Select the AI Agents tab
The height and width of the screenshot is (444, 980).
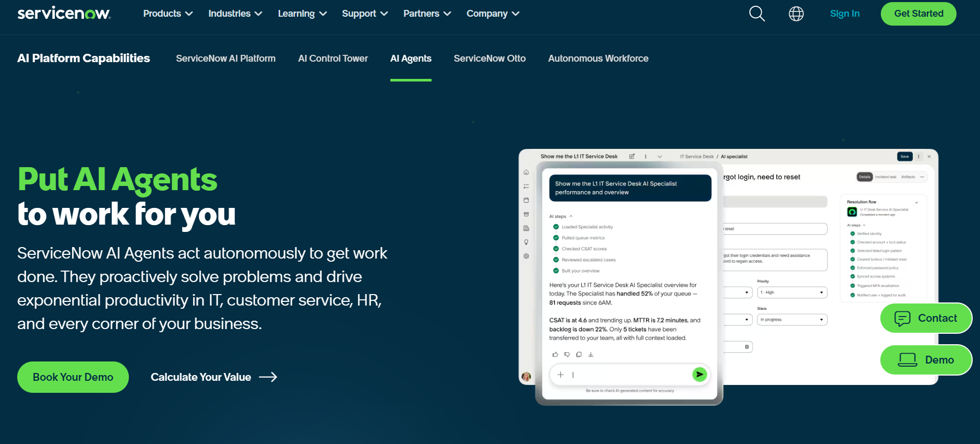pyautogui.click(x=411, y=59)
